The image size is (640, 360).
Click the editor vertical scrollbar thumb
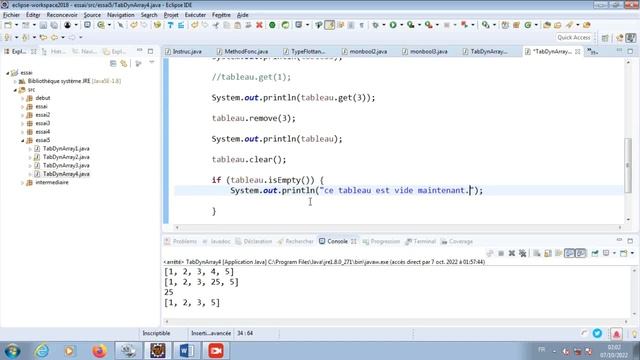point(628,165)
